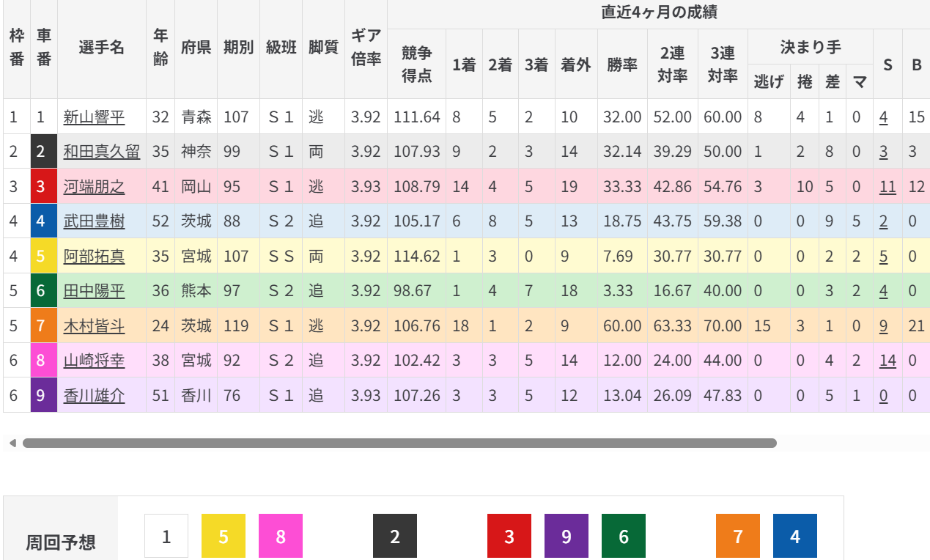Open S count 11 for 河端朋之
The image size is (930, 560).
(887, 187)
